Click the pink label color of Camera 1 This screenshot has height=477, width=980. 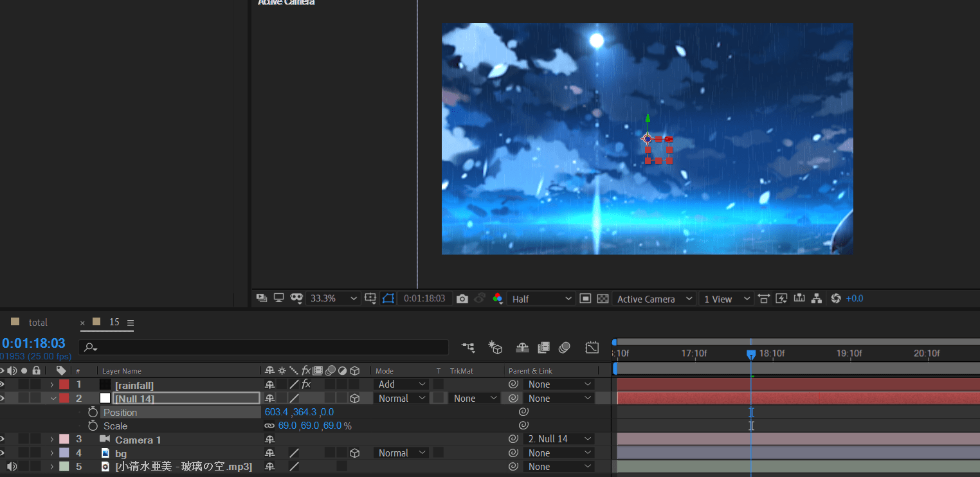point(64,439)
